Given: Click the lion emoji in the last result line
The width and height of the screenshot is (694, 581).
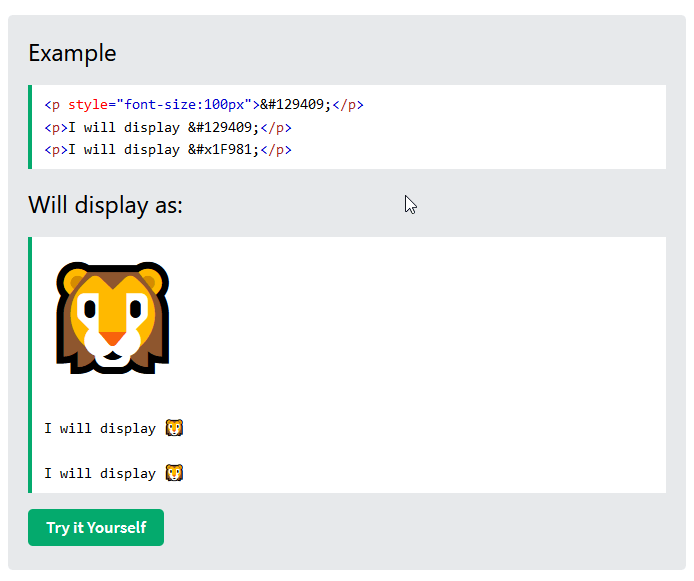Looking at the screenshot, I should click(174, 473).
